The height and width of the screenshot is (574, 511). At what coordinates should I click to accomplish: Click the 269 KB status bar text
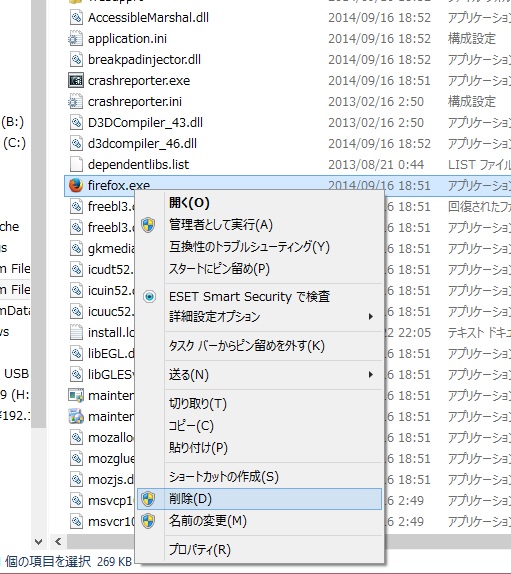[x=114, y=562]
